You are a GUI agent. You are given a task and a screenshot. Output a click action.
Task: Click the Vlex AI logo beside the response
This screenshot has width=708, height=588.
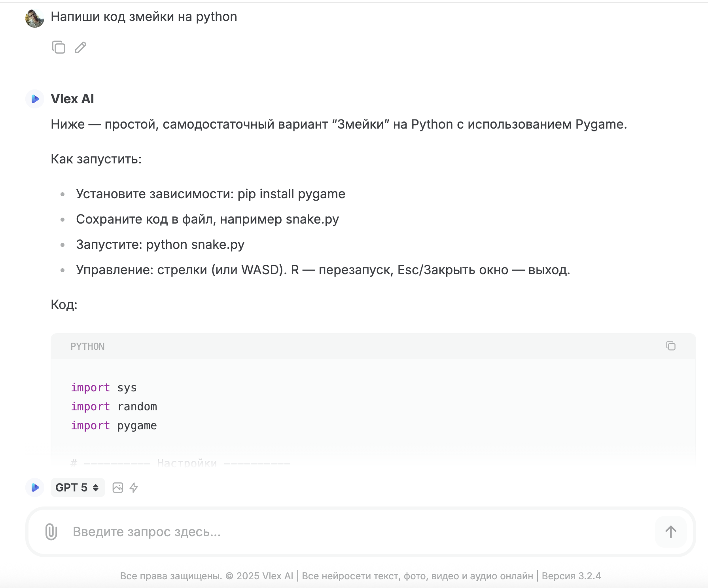pos(35,99)
